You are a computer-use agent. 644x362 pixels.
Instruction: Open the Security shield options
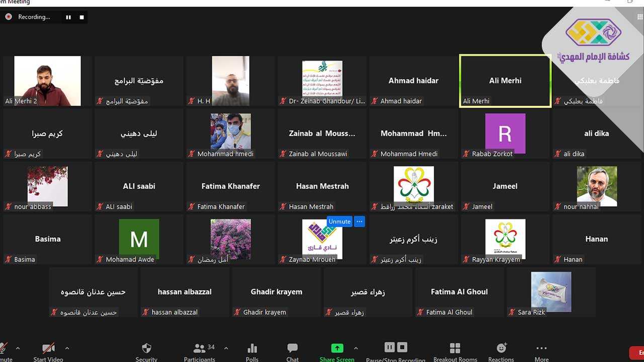pos(146,350)
